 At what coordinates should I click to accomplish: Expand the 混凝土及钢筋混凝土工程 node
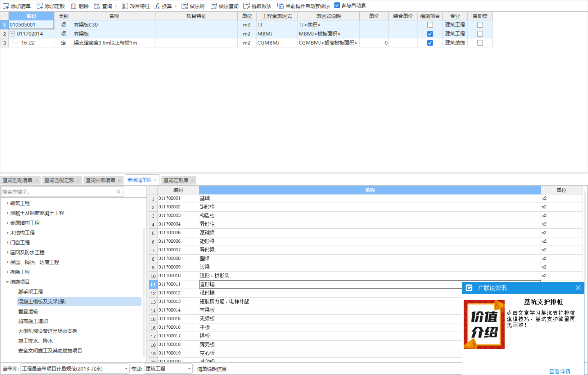pos(7,213)
